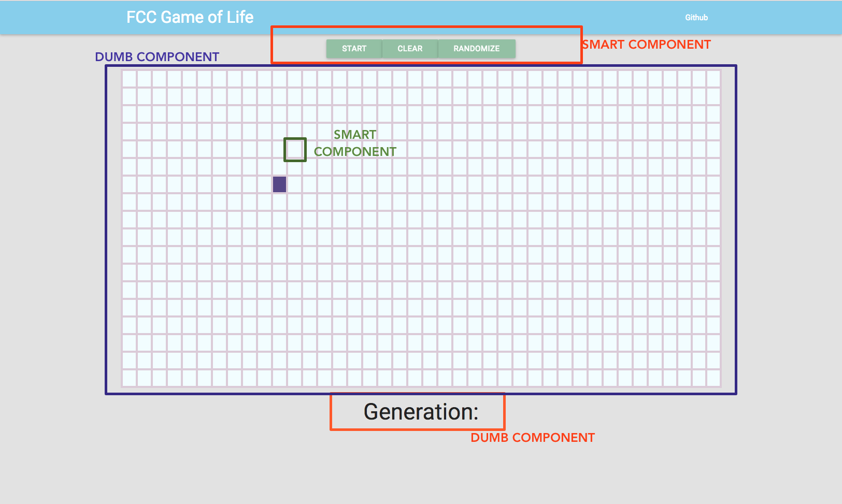Click the FCC Game of Life title
The height and width of the screenshot is (504, 842).
coord(190,17)
